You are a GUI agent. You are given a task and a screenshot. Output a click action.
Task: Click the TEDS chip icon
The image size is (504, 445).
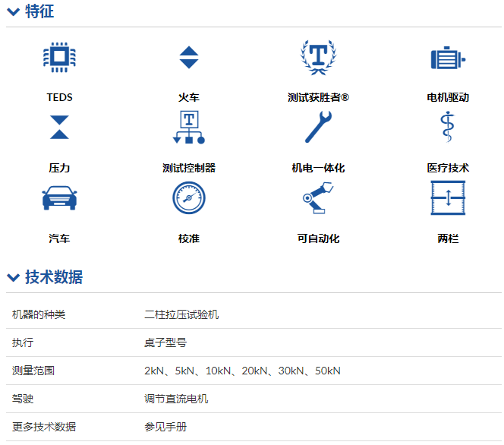click(59, 57)
